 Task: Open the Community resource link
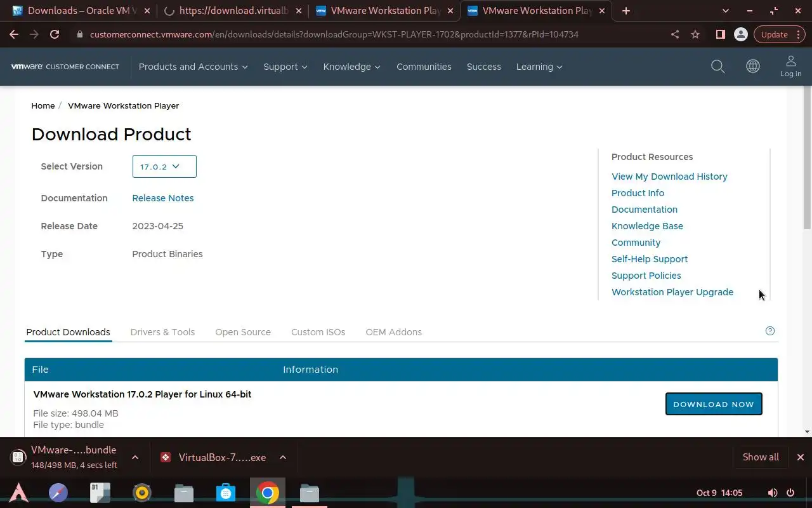(636, 243)
